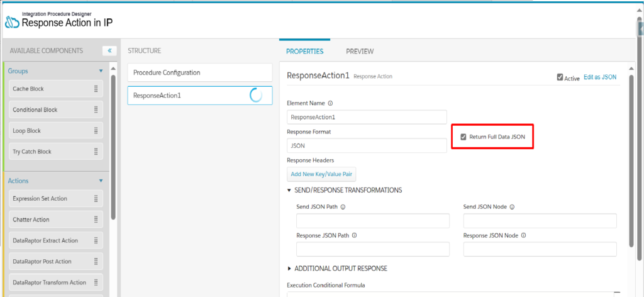Expand Additional Output Response section

point(289,269)
